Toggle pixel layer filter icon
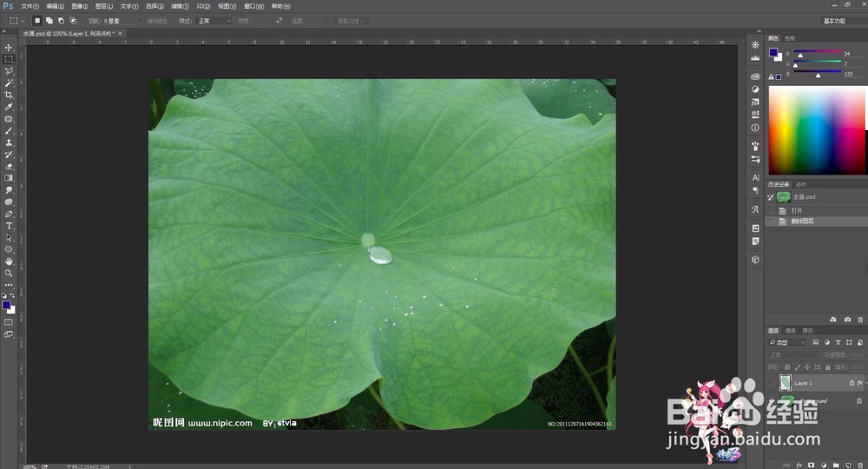868x469 pixels. click(x=816, y=342)
